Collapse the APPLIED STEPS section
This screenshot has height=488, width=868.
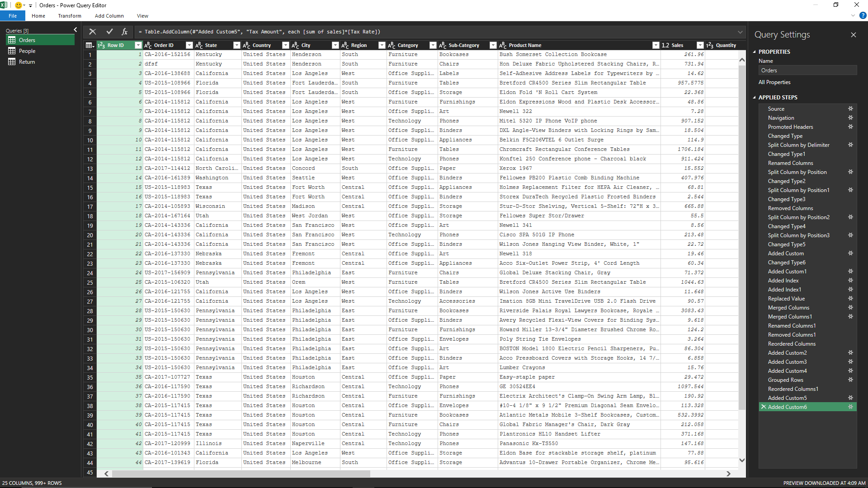click(754, 98)
